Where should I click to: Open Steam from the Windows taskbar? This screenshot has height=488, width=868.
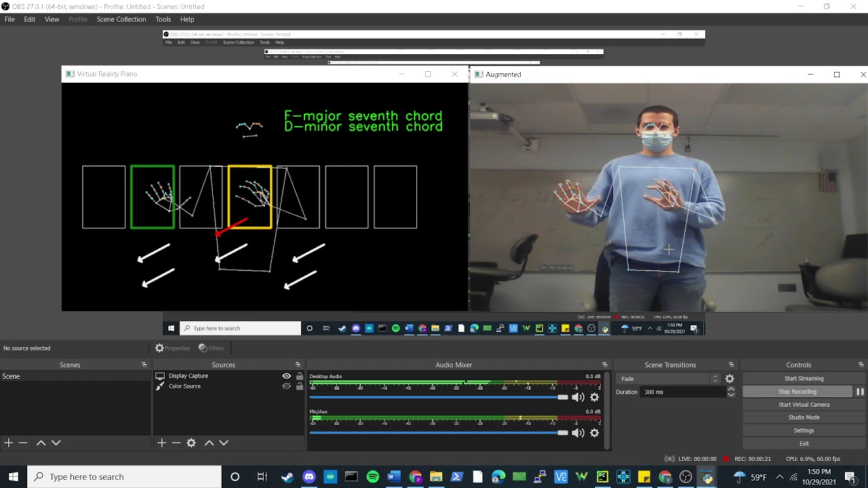tap(288, 476)
